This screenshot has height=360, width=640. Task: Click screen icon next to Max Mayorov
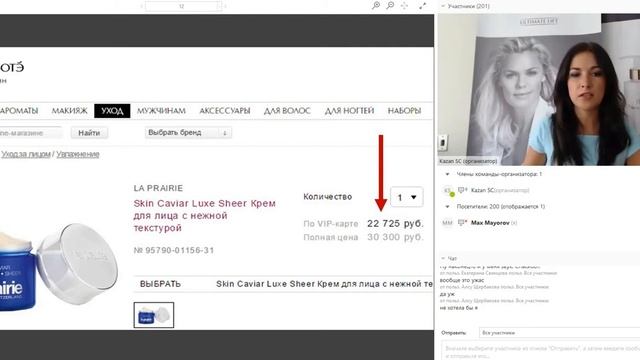[x=462, y=222]
